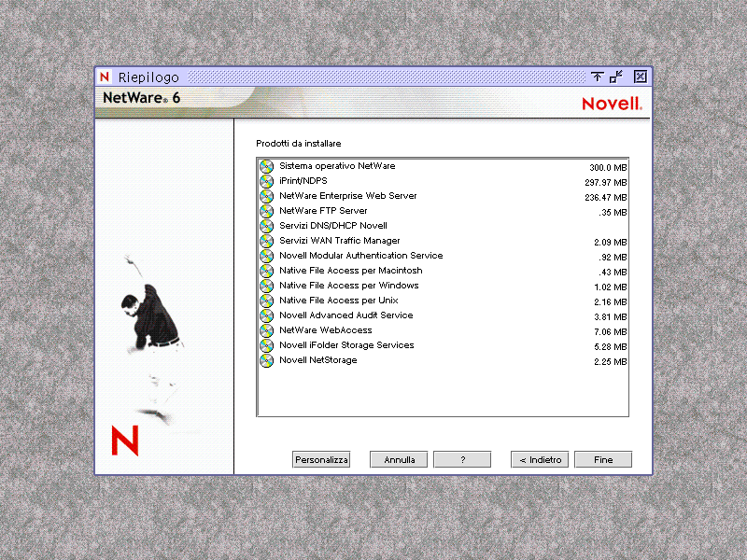
Task: Select the NetWare FTP Server entry
Action: 323,211
